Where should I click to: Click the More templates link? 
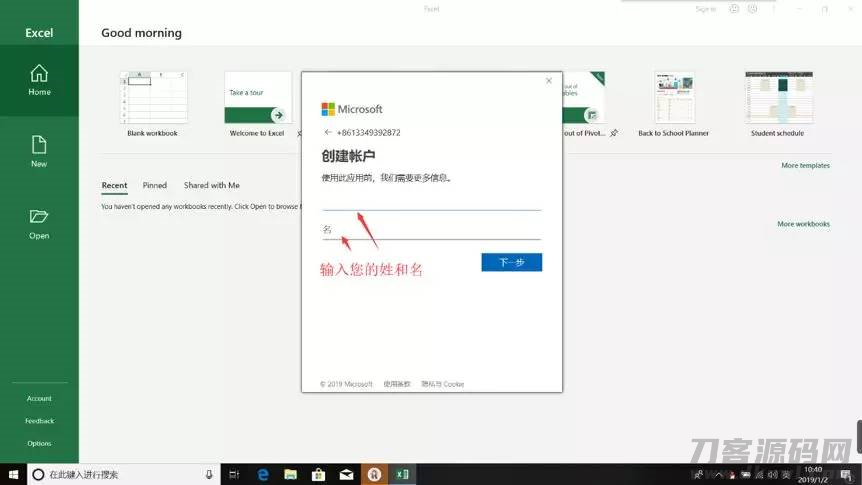(x=805, y=165)
